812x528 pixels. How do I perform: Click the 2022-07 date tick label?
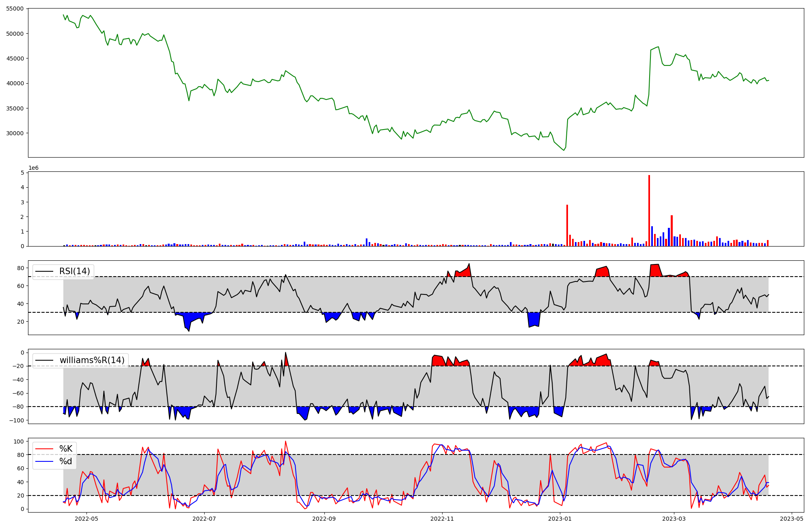(204, 519)
